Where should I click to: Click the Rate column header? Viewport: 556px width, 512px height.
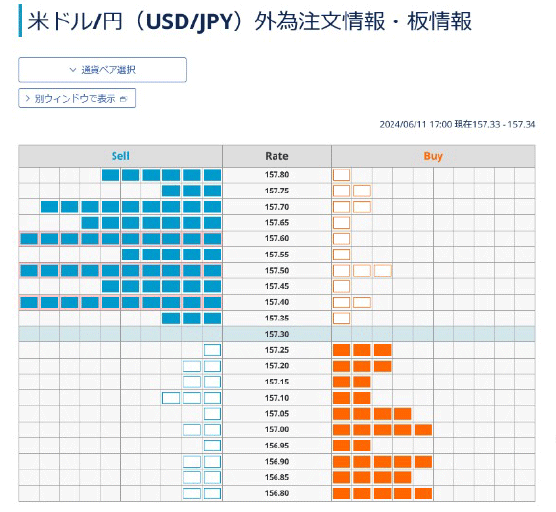pyautogui.click(x=277, y=156)
